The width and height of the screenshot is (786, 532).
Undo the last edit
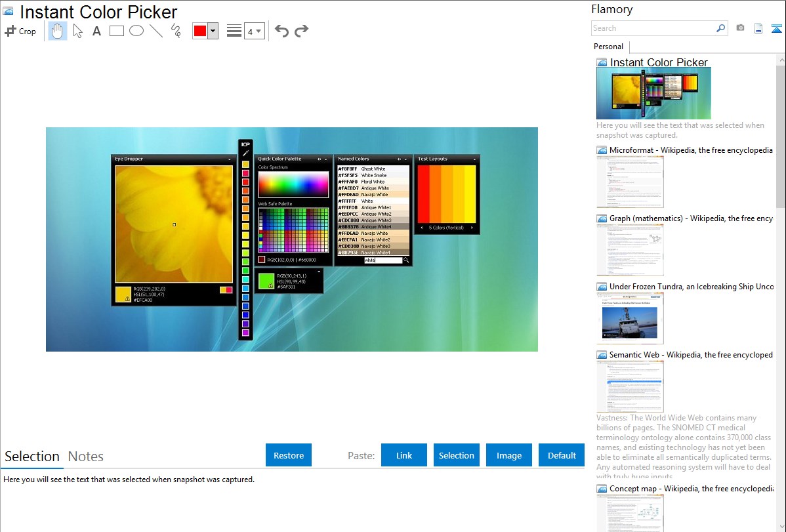[x=281, y=31]
